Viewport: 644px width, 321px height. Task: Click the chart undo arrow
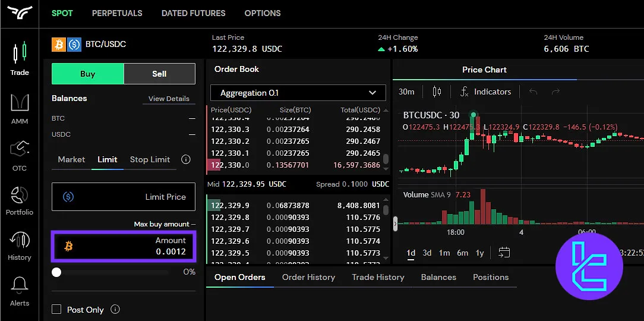coord(533,92)
